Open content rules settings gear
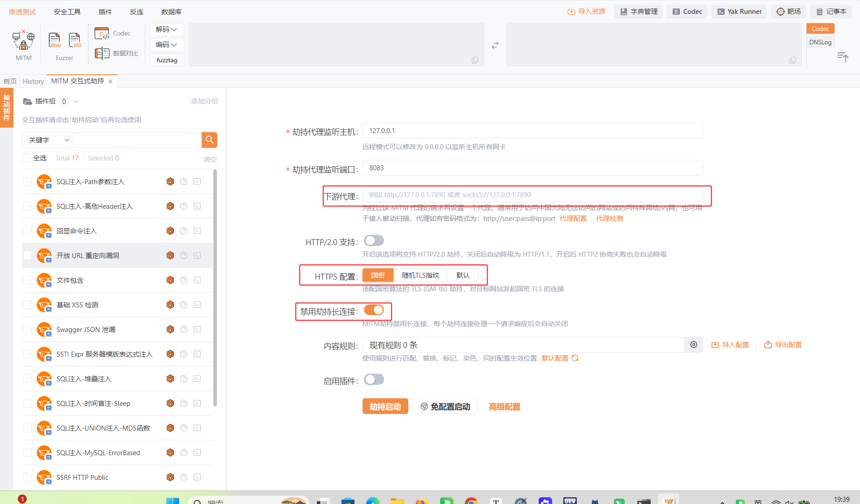Image resolution: width=860 pixels, height=504 pixels. (x=694, y=345)
